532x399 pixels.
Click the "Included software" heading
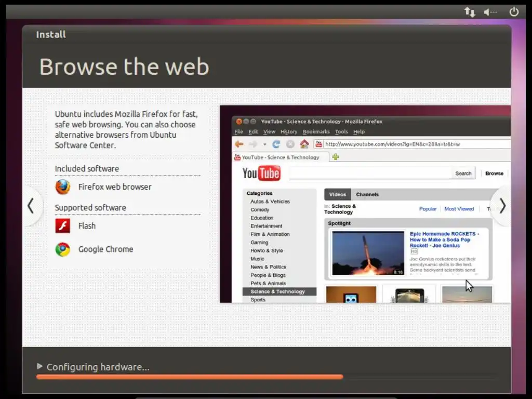coord(87,169)
